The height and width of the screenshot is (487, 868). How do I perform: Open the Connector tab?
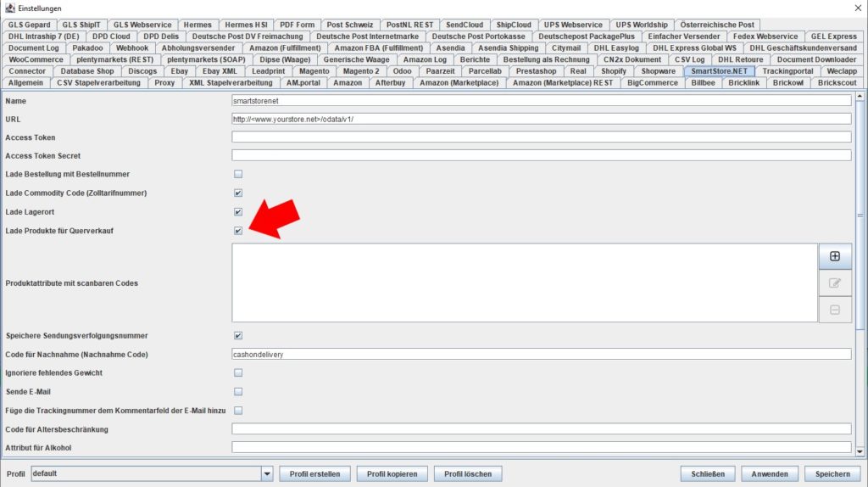tap(27, 71)
